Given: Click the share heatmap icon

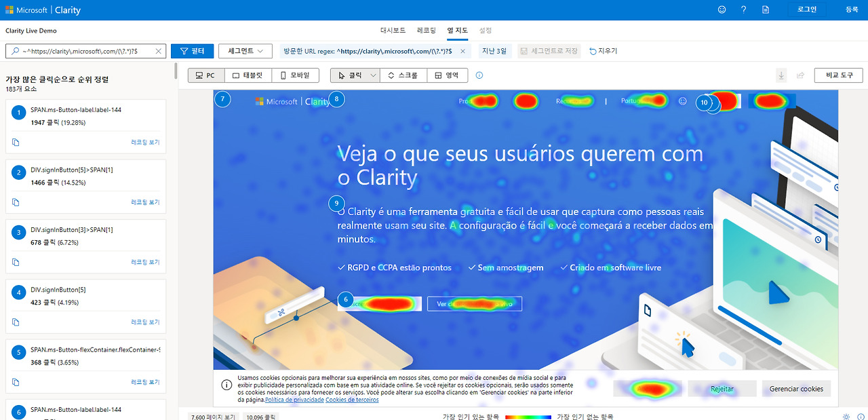Looking at the screenshot, I should coord(800,75).
